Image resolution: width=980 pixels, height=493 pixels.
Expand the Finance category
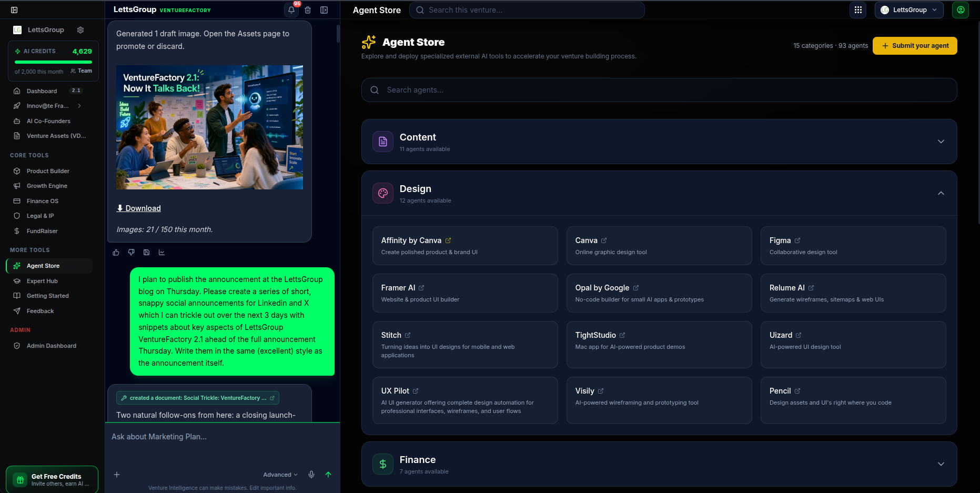click(659, 464)
